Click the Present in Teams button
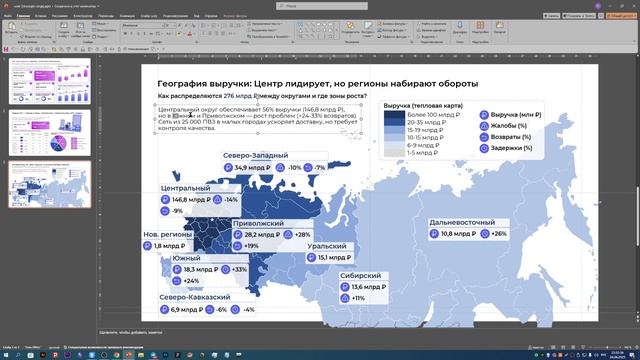 point(578,16)
